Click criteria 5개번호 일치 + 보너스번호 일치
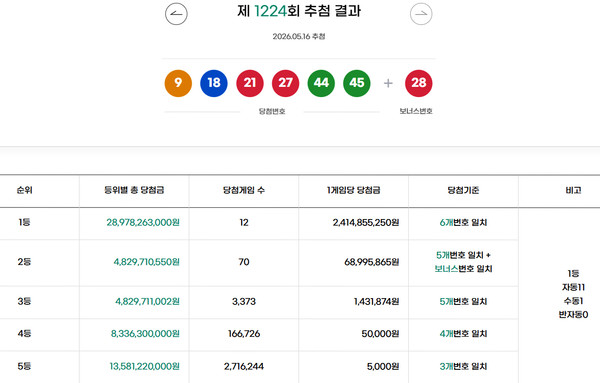Viewport: 600px width, 383px height. 463,262
